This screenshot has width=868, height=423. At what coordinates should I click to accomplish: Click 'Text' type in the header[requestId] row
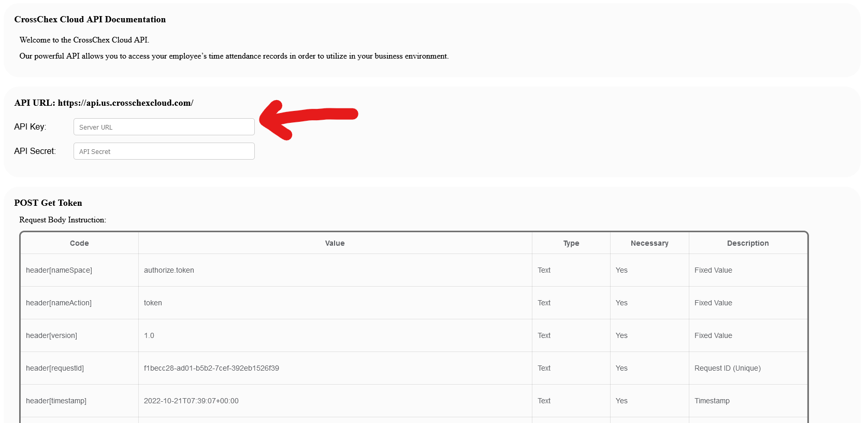tap(544, 368)
